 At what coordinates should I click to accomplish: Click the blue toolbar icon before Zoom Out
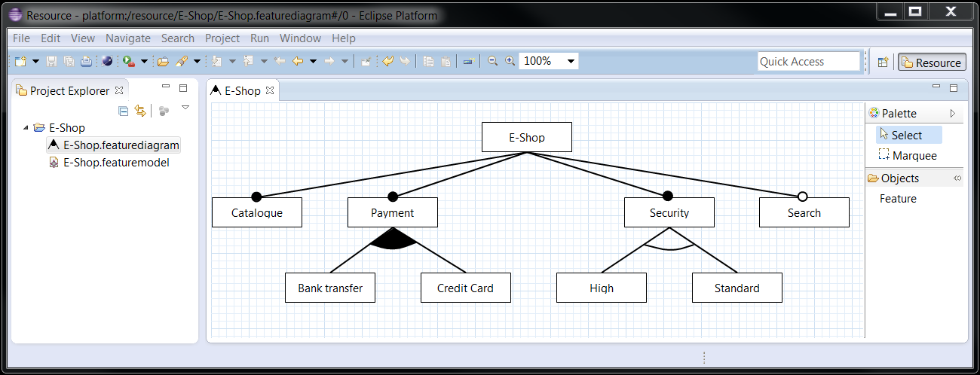pos(468,62)
